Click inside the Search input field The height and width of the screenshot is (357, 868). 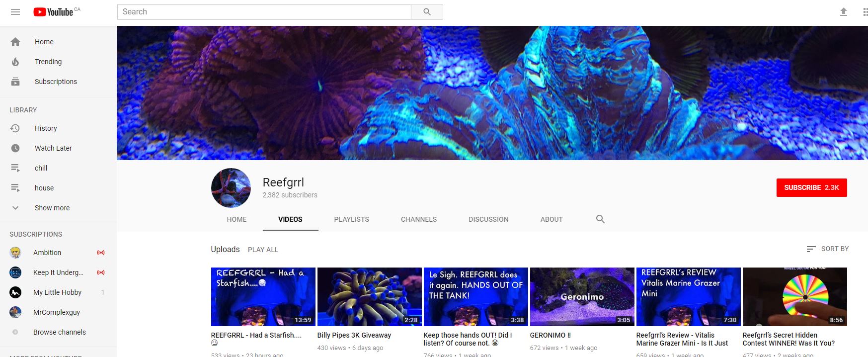pos(264,12)
